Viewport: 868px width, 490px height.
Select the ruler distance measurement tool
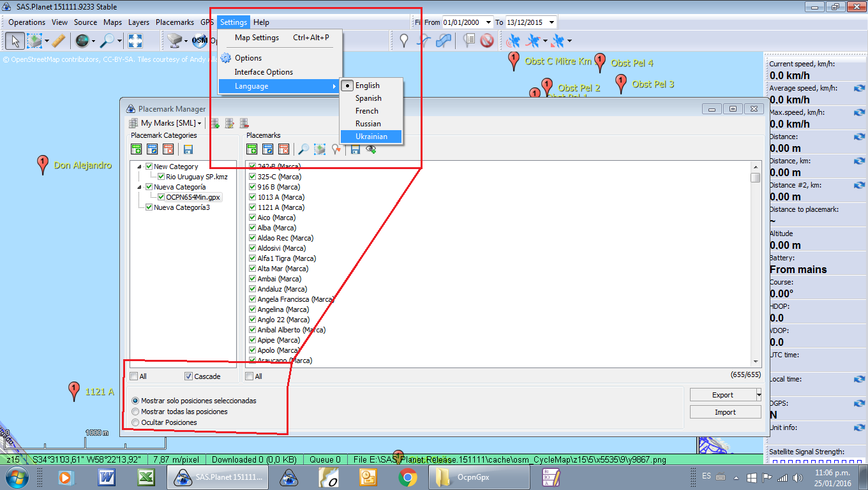[x=59, y=41]
